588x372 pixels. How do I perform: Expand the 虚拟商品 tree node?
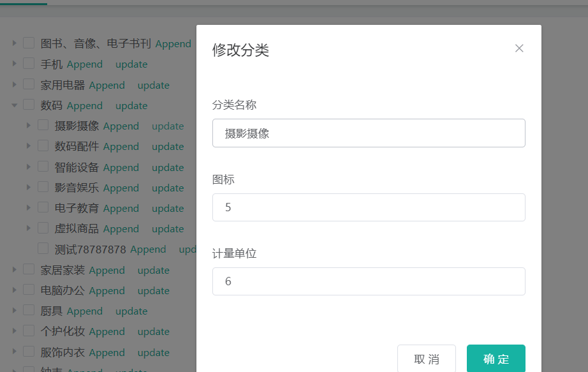click(29, 228)
